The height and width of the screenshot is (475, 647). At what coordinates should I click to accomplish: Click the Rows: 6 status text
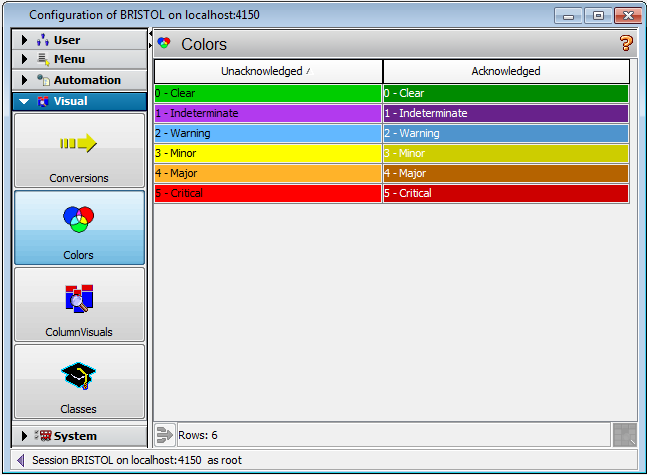click(x=198, y=435)
